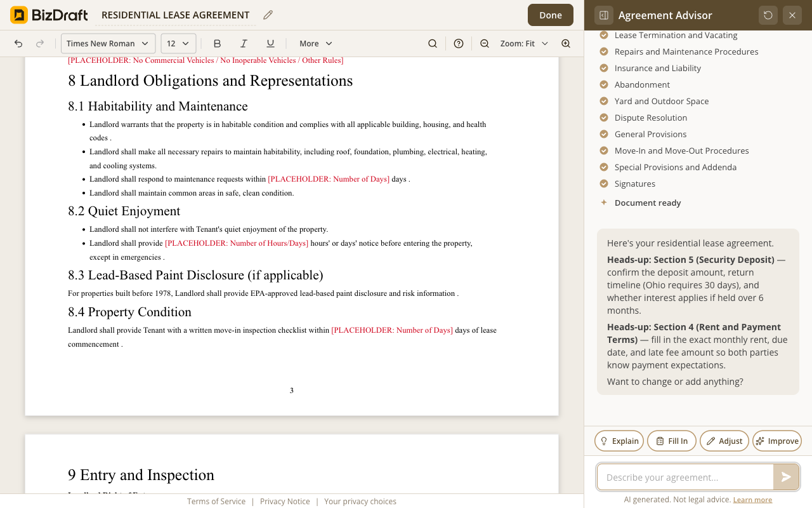Select the No Commercial Vehicles placeholder text

[206, 60]
